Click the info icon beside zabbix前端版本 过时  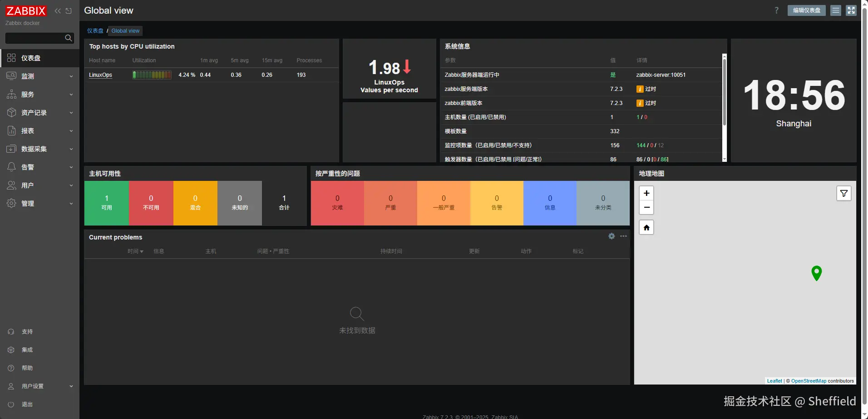(640, 103)
